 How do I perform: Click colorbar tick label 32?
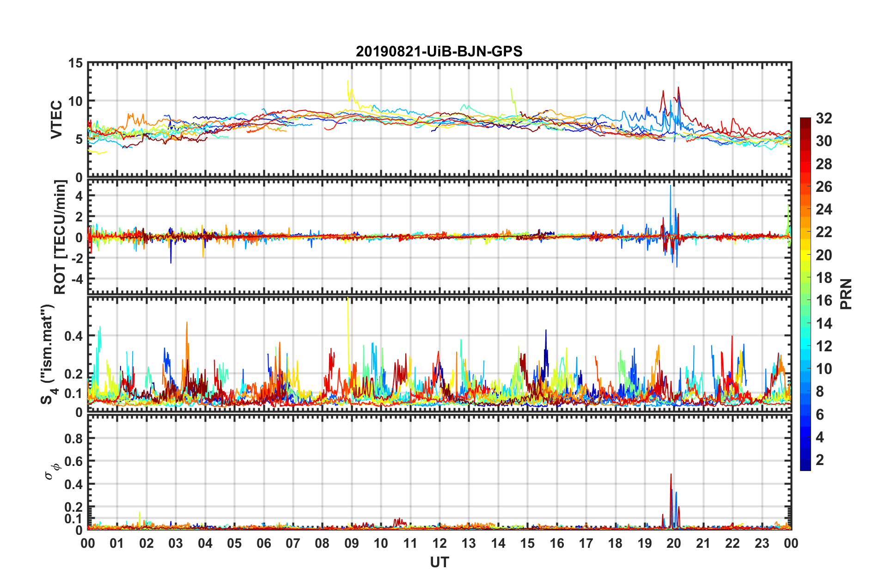pyautogui.click(x=824, y=118)
